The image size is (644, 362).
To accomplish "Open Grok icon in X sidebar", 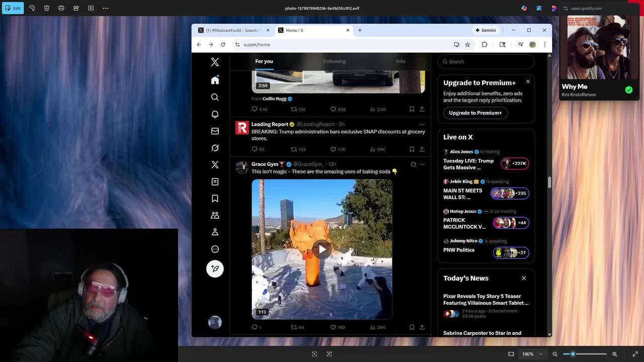I will click(215, 148).
